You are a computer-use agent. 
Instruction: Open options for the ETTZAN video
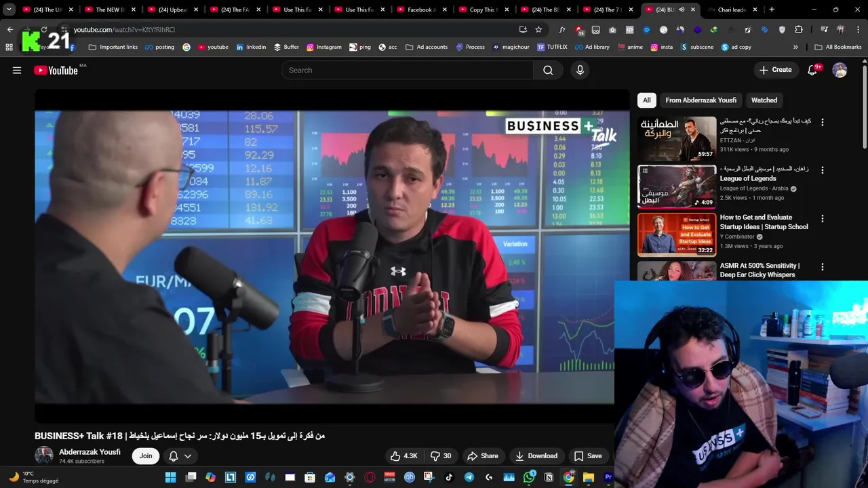point(823,123)
